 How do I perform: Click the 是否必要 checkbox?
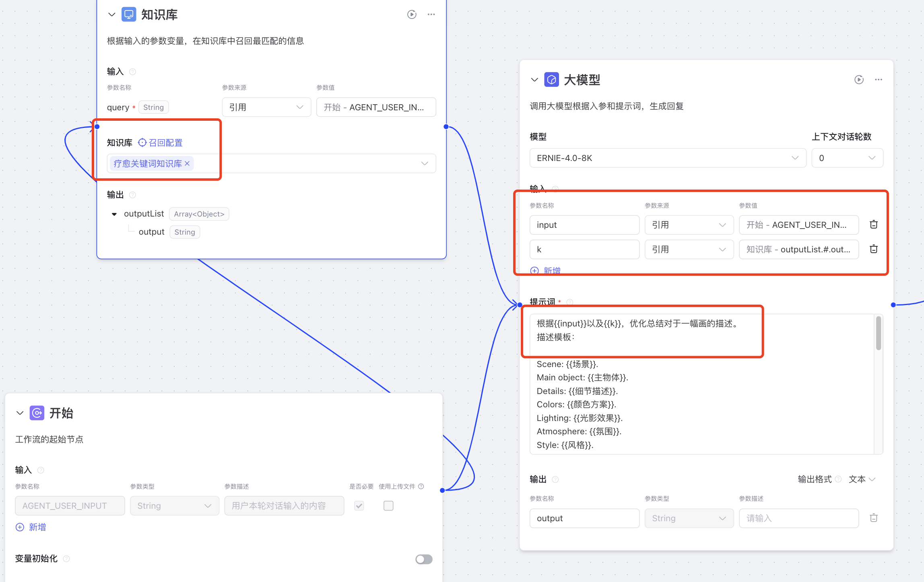(x=359, y=506)
